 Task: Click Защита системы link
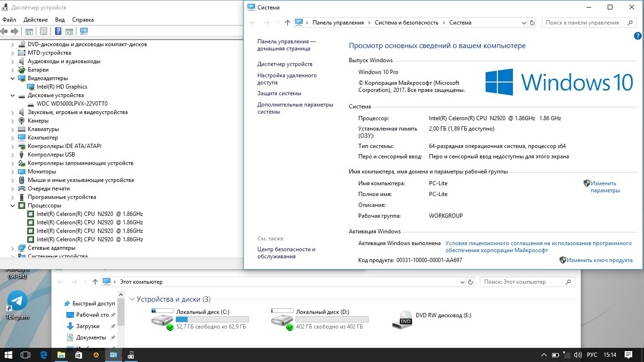coord(279,93)
